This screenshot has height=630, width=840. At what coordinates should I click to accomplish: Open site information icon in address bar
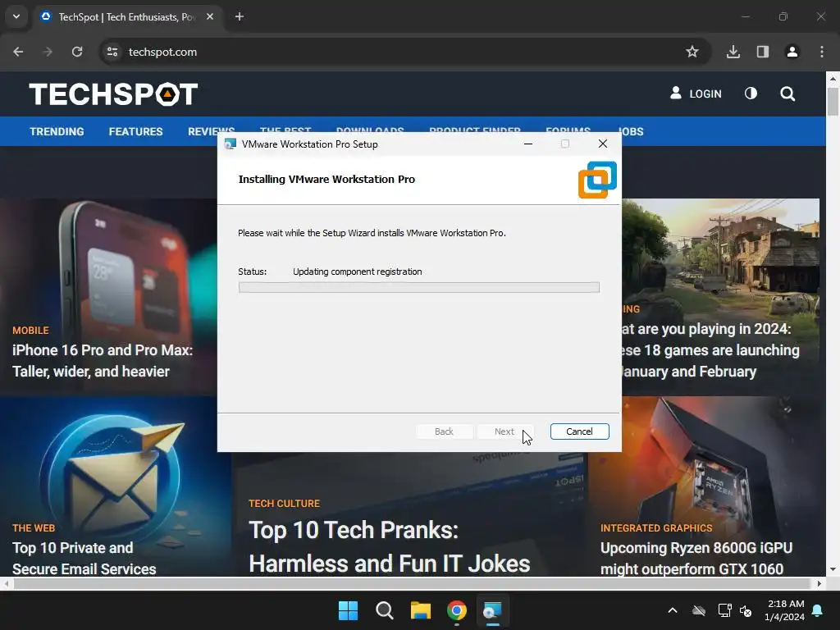112,52
